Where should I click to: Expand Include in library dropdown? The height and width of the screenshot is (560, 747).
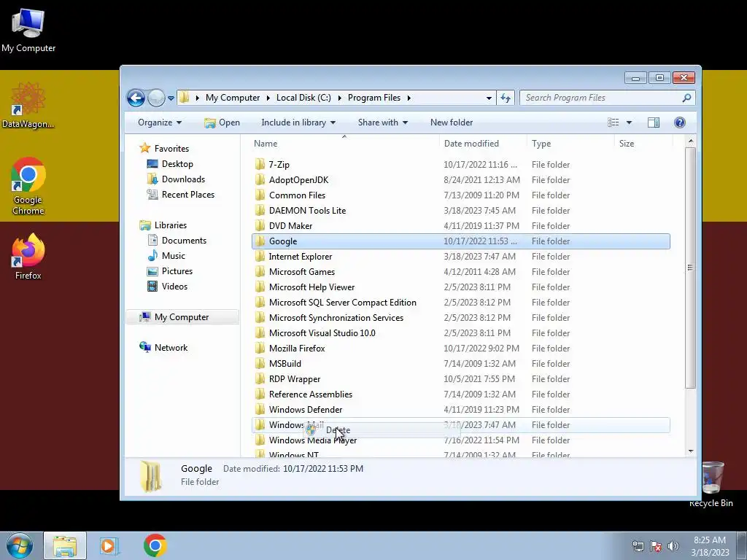pyautogui.click(x=298, y=122)
